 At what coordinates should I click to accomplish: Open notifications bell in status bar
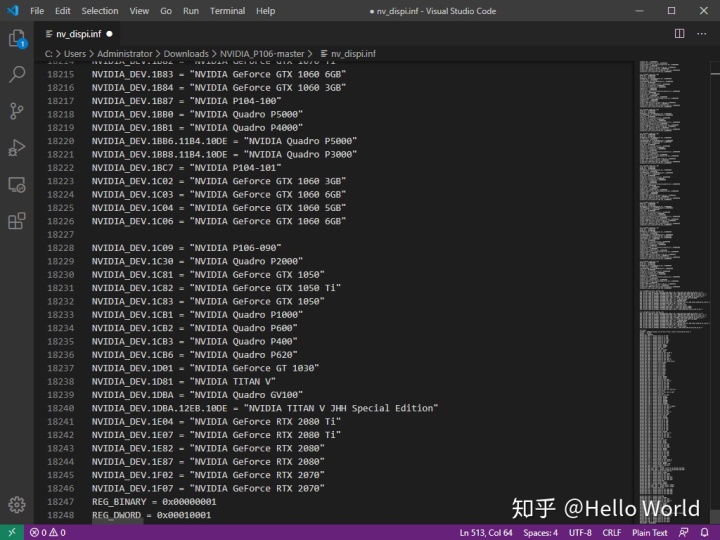point(704,533)
